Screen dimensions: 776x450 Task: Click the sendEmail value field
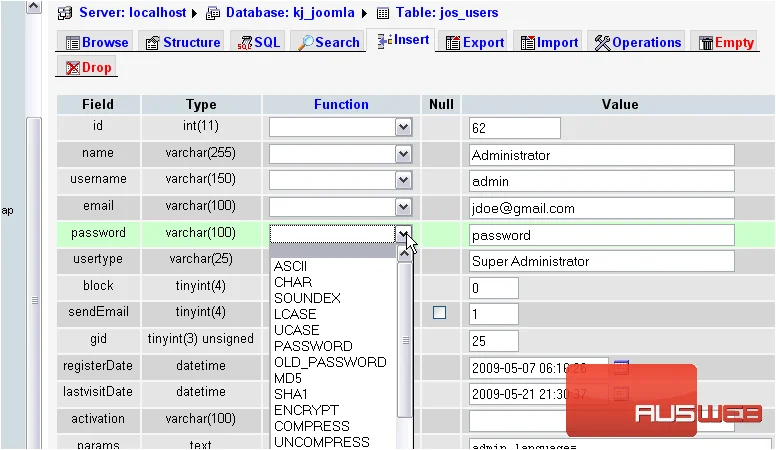click(494, 314)
